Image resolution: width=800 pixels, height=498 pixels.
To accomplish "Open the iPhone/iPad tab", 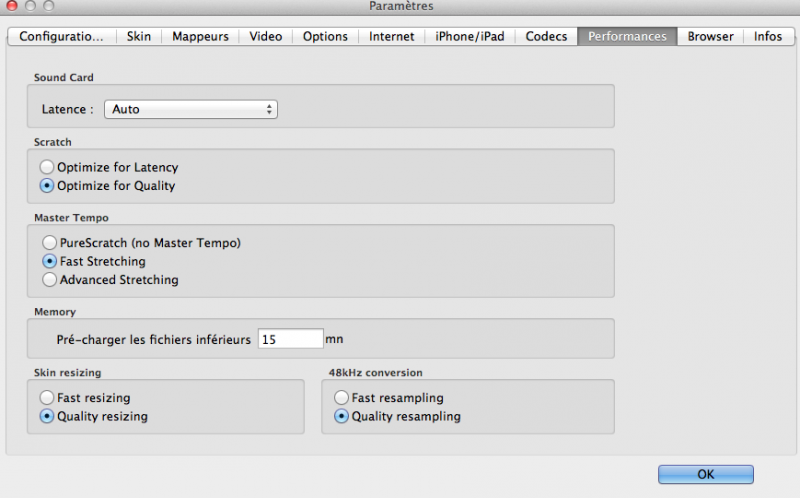I will (x=469, y=37).
